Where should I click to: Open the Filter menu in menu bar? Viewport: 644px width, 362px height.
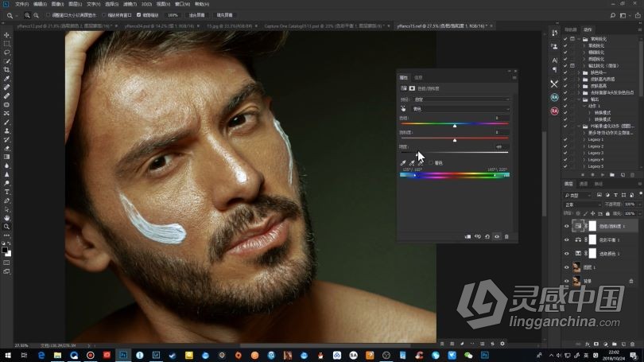(x=129, y=4)
